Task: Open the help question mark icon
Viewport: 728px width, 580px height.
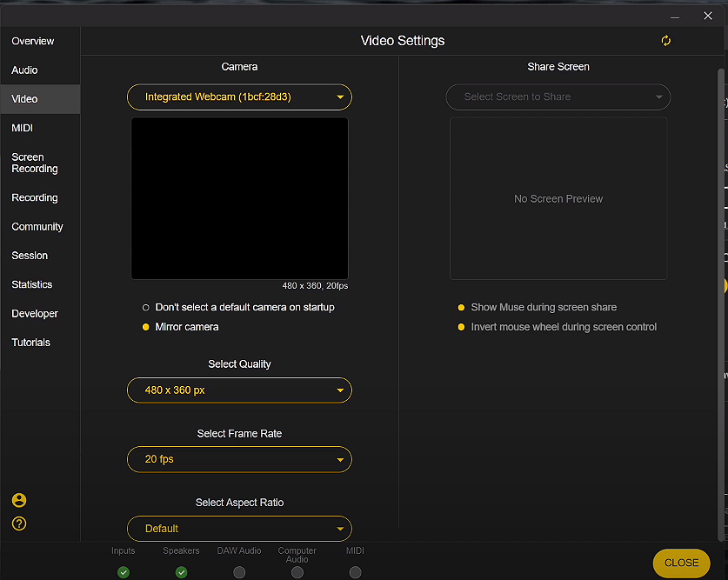Action: tap(19, 523)
